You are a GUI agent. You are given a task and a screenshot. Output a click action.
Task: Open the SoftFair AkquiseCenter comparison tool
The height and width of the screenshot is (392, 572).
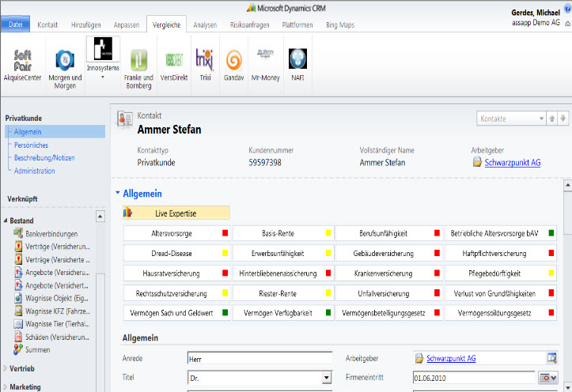point(22,65)
